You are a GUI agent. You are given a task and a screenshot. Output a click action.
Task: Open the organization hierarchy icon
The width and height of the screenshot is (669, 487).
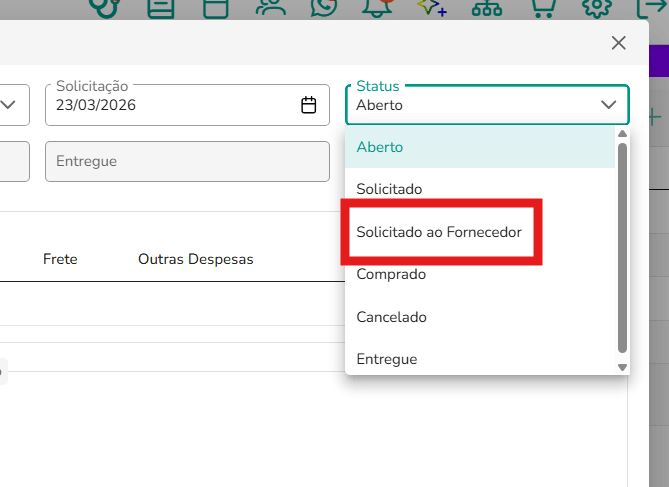[x=487, y=9]
